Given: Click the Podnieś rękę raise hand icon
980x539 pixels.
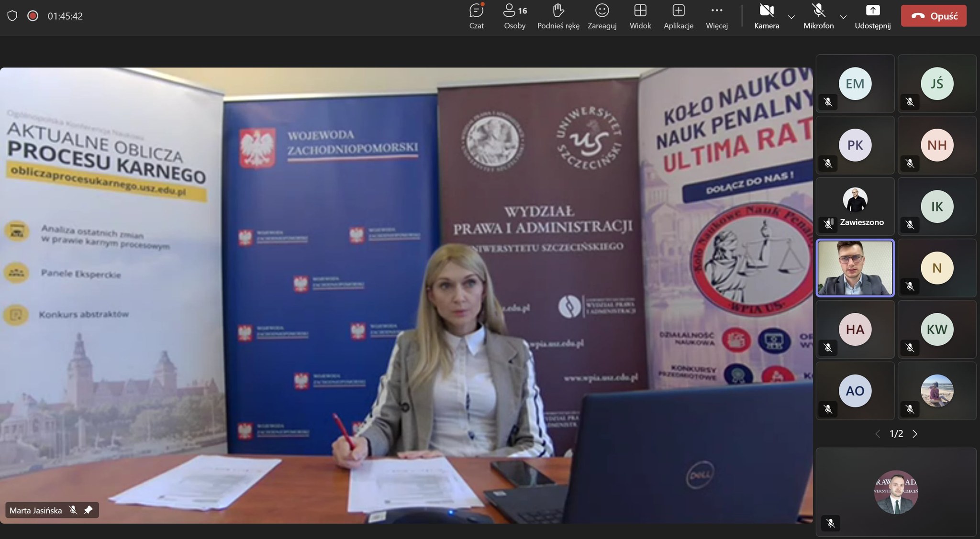Looking at the screenshot, I should [x=558, y=11].
